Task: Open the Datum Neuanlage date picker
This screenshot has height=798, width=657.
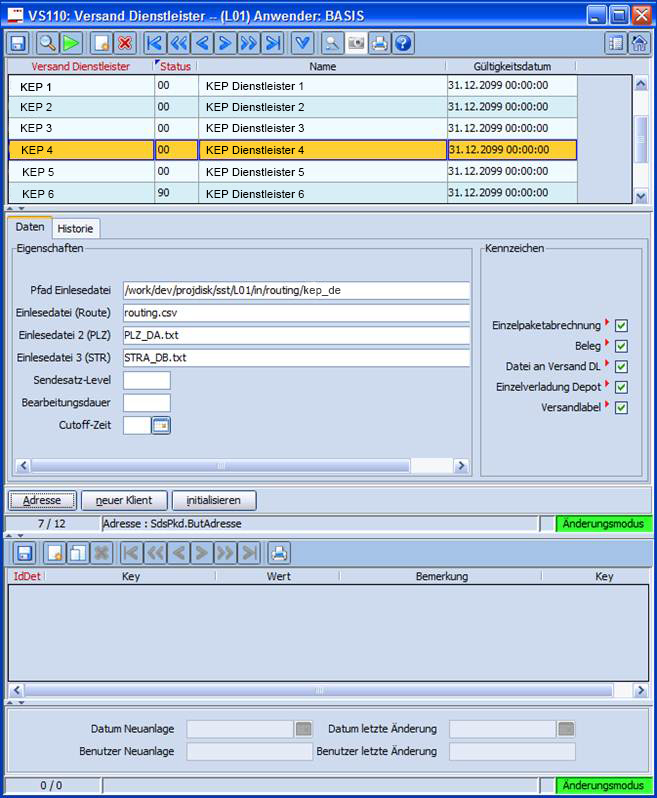Action: point(303,729)
